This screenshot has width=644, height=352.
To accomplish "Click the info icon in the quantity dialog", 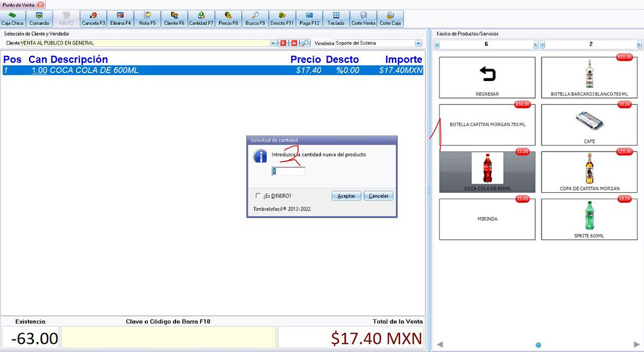I will (260, 157).
